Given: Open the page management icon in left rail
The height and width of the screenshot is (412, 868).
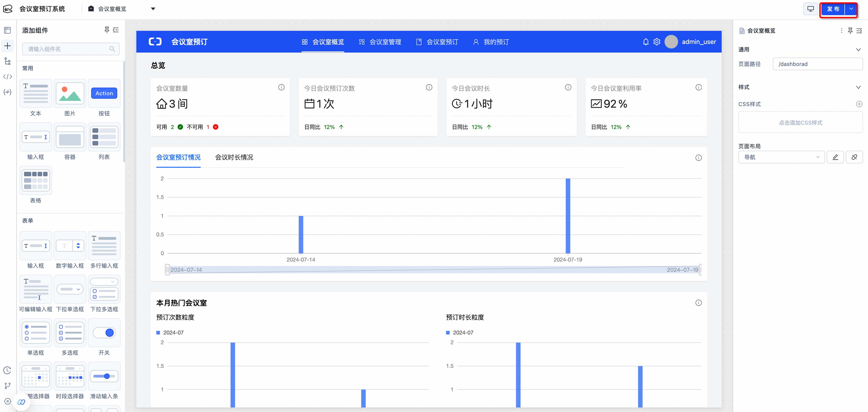Looking at the screenshot, I should coord(7,30).
